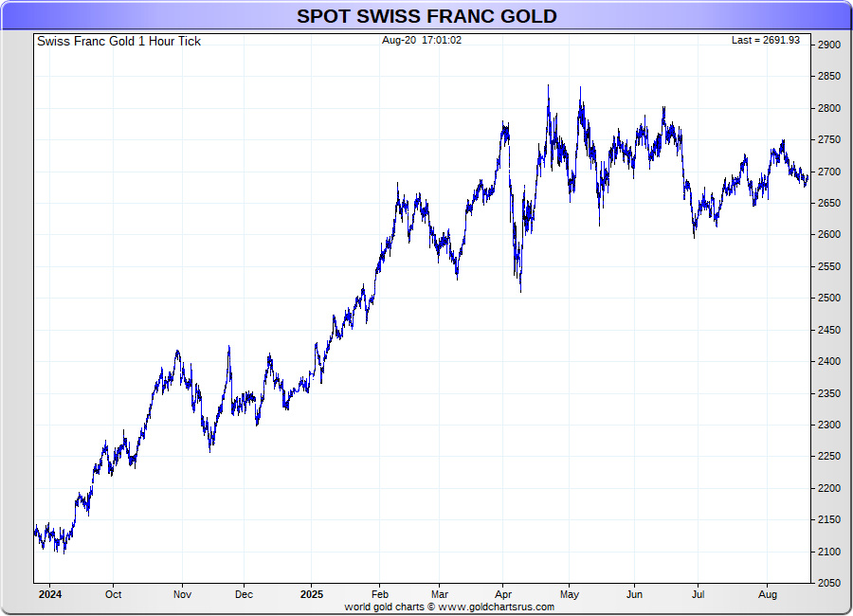Screen dimensions: 853x616
Task: Click the 2400 price axis label
Action: [829, 361]
